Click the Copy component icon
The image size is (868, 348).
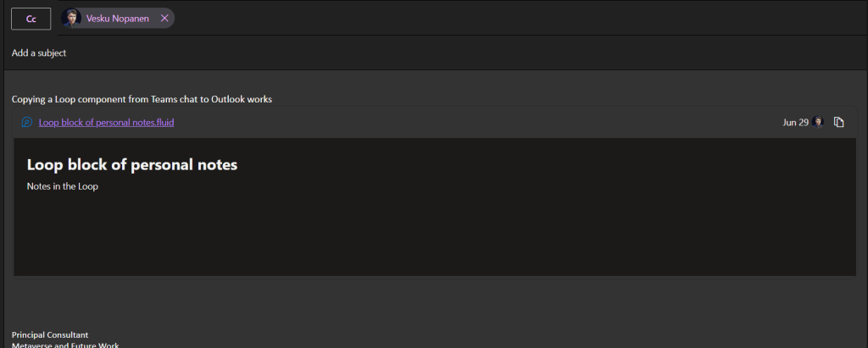pyautogui.click(x=839, y=122)
